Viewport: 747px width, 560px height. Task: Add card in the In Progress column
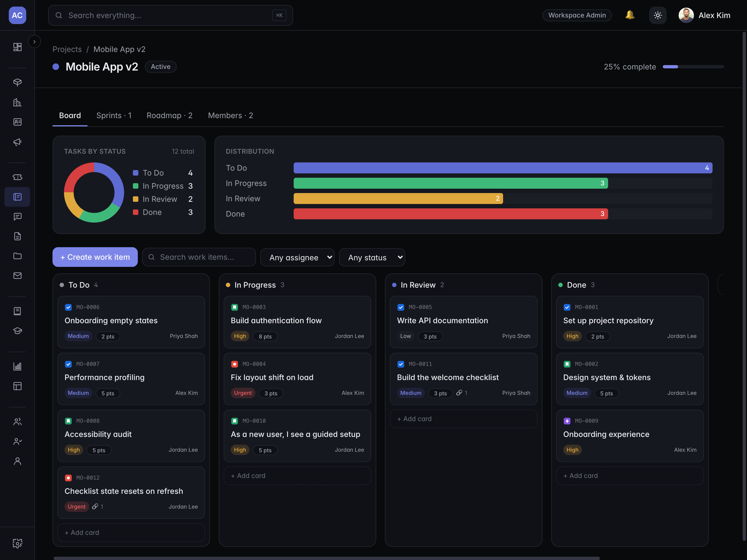[297, 476]
